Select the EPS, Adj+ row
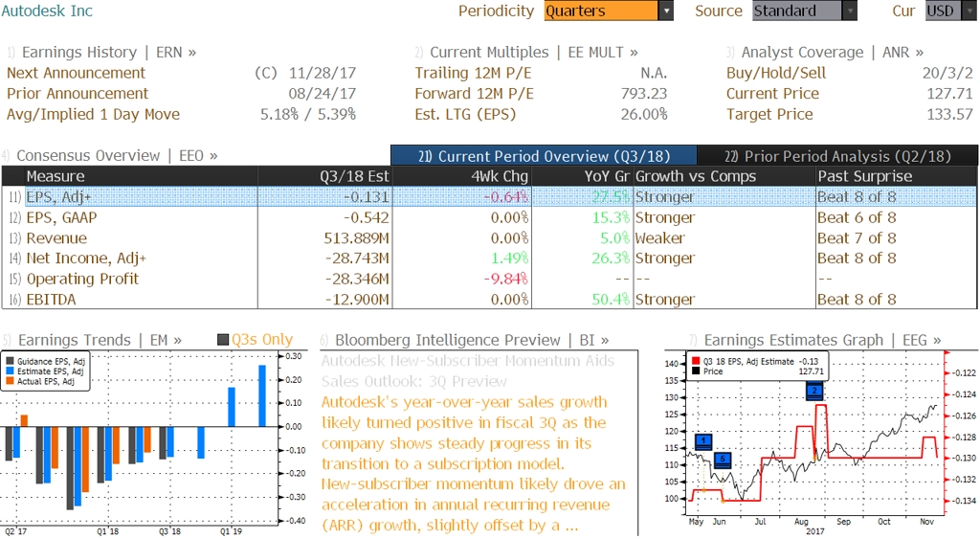 [489, 197]
